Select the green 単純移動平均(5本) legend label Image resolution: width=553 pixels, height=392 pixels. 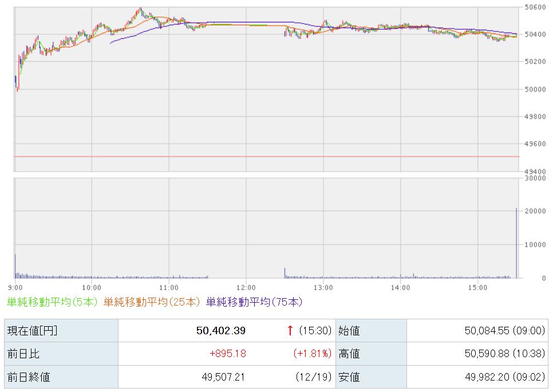pos(52,302)
